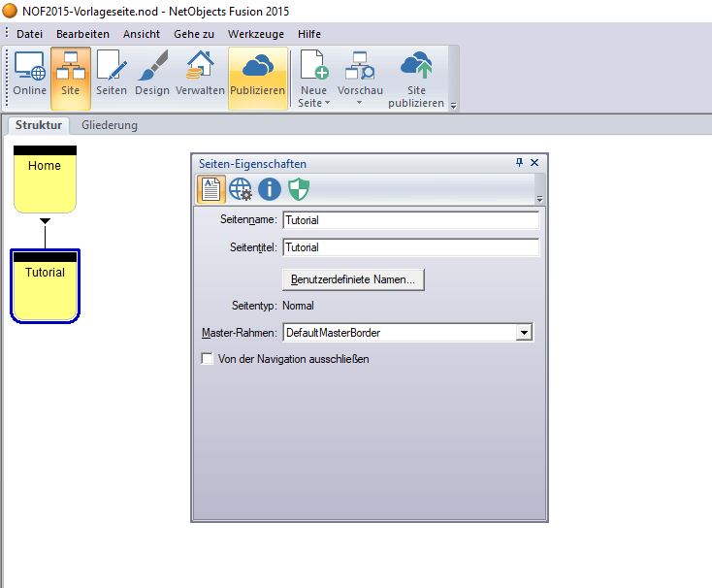Switch to the Gliederung tab
The width and height of the screenshot is (712, 588).
(x=110, y=125)
